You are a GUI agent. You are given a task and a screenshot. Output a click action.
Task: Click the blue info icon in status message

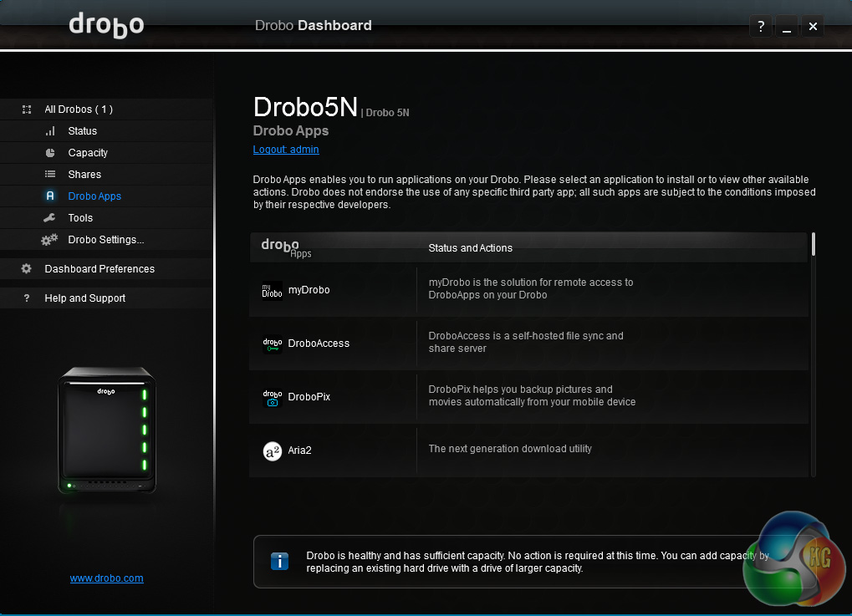[280, 561]
